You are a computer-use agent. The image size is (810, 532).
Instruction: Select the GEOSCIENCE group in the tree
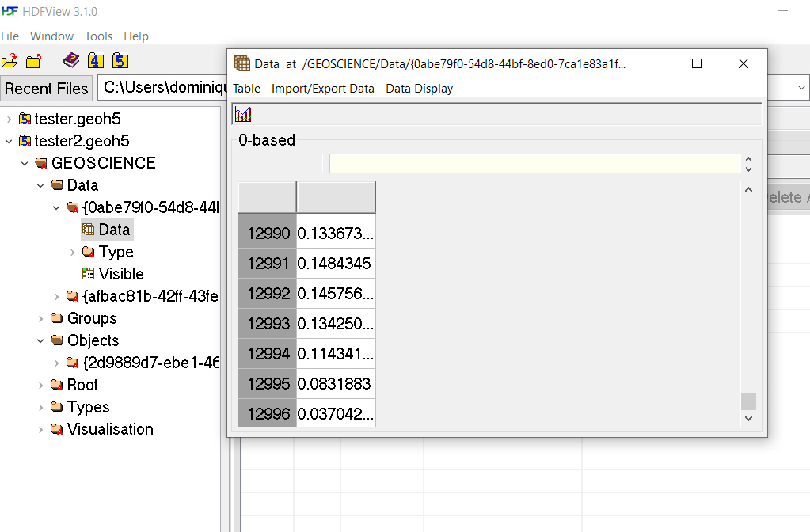click(102, 163)
